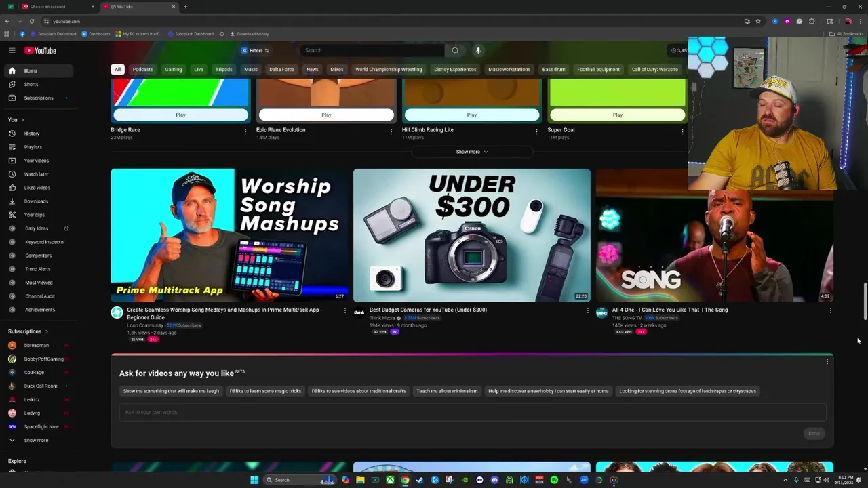Show hidden system tray icons
Image resolution: width=868 pixels, height=488 pixels.
[x=786, y=480]
